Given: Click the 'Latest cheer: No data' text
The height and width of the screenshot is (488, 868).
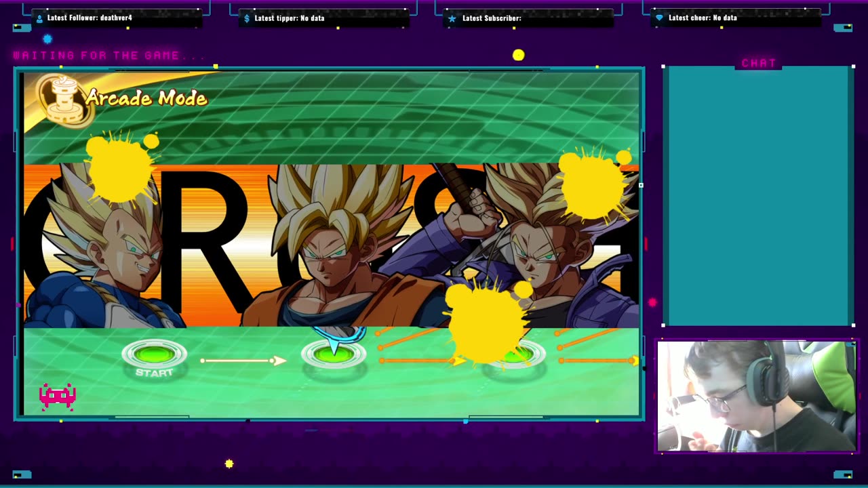Looking at the screenshot, I should coord(703,18).
